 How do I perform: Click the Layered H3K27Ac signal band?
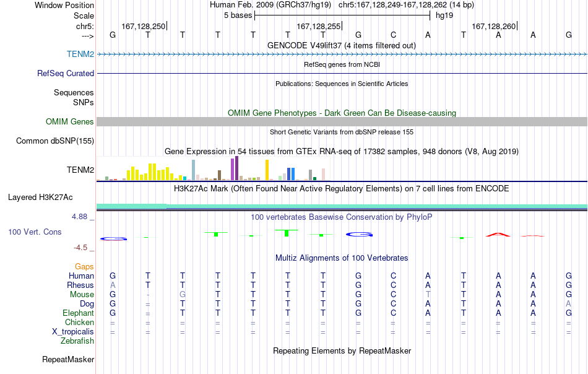[x=342, y=207]
